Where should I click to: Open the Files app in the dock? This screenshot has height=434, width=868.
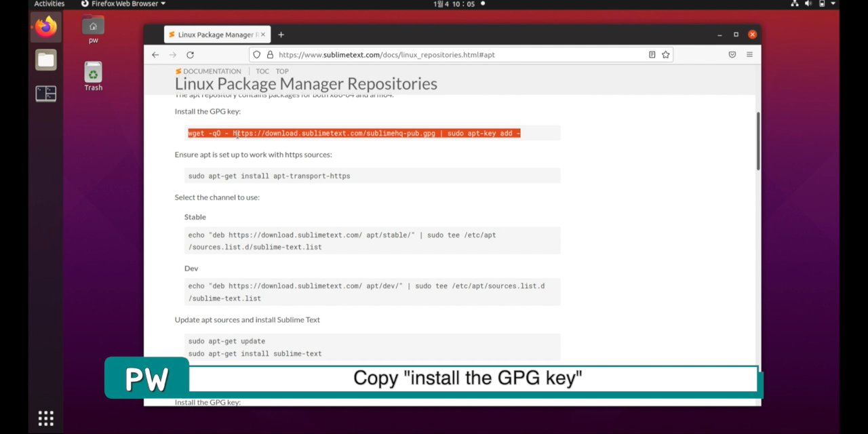point(46,60)
